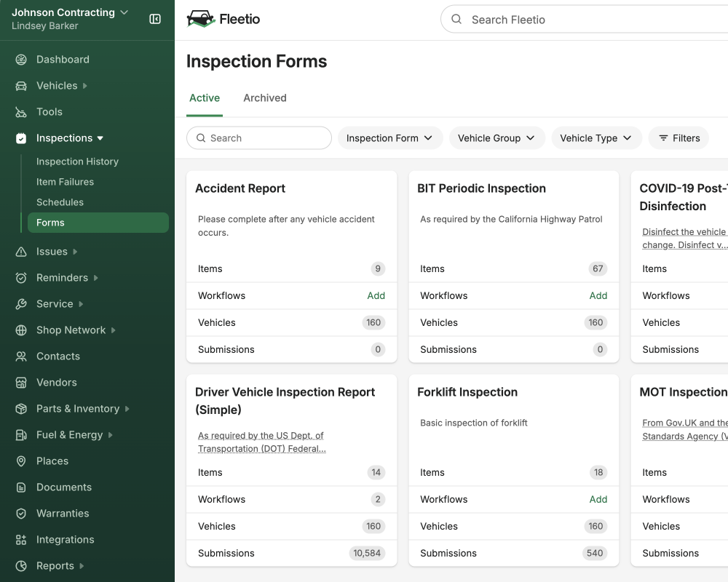The height and width of the screenshot is (582, 728).
Task: Click the Shop Network globe icon
Action: 21,330
